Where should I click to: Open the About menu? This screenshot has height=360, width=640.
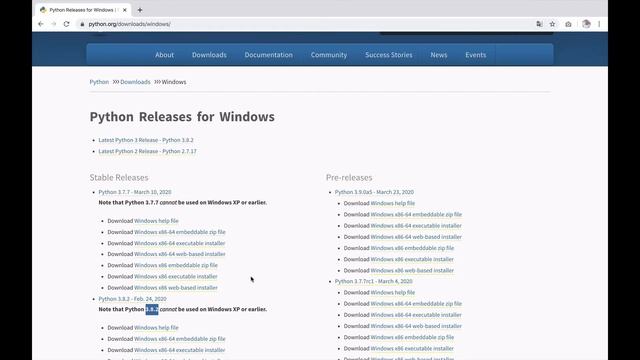[x=164, y=55]
